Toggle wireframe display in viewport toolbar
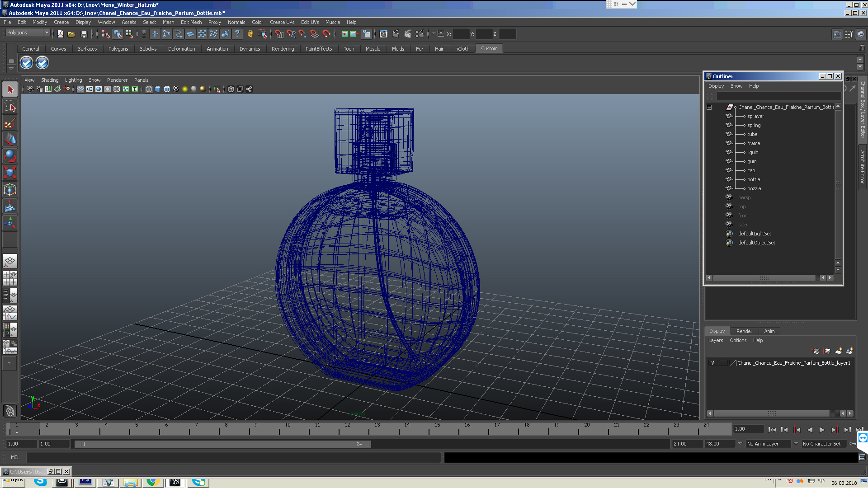The width and height of the screenshot is (868, 488). (x=149, y=89)
